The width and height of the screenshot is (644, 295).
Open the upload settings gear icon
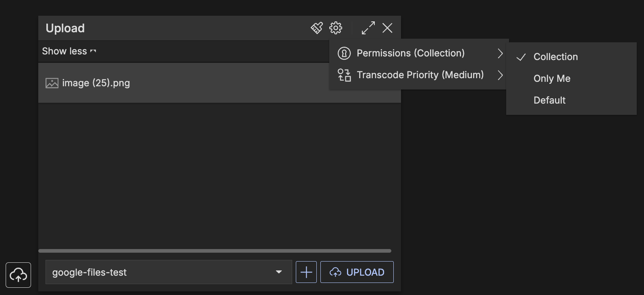[x=336, y=28]
